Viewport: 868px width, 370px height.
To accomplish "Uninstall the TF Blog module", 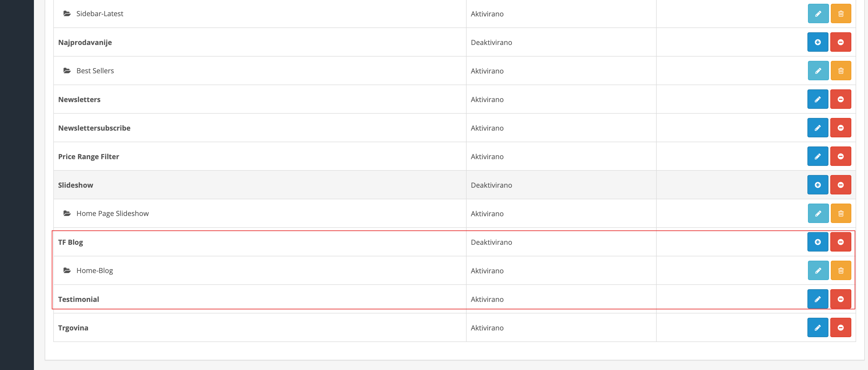I will 840,242.
